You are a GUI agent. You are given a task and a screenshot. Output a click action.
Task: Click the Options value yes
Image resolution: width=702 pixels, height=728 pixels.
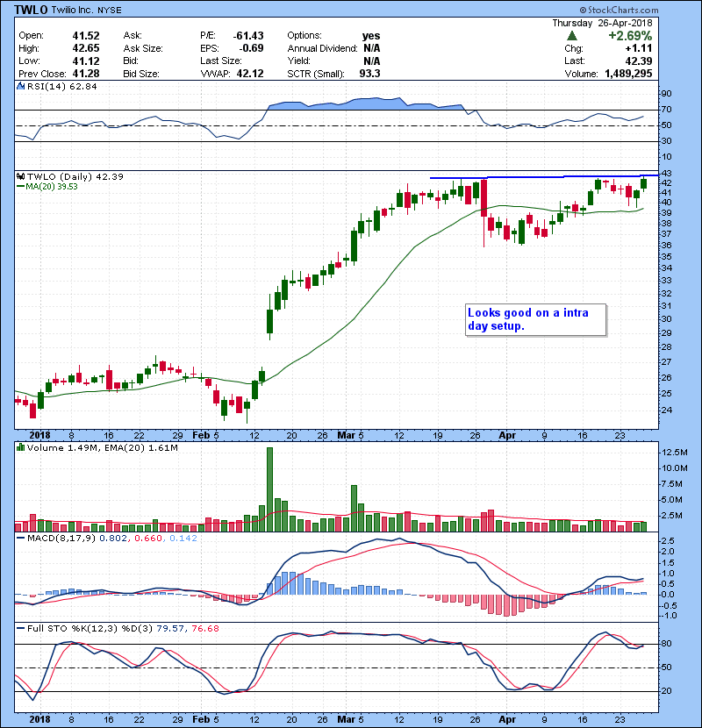click(x=371, y=36)
